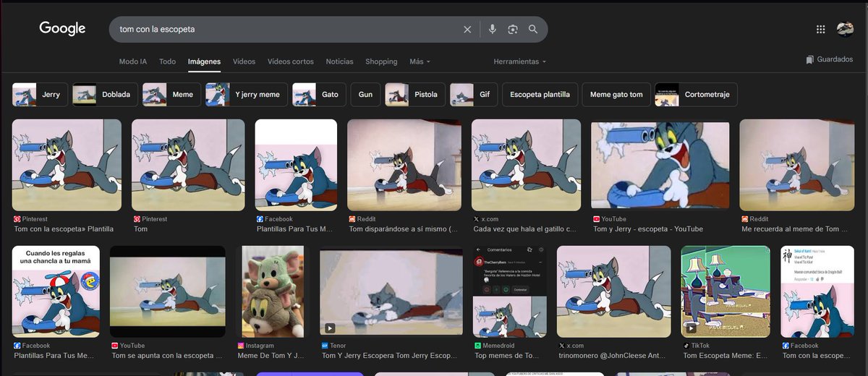Open the TikTok Tom Escopeta Meme thumbnail
The image size is (868, 376).
pos(726,291)
